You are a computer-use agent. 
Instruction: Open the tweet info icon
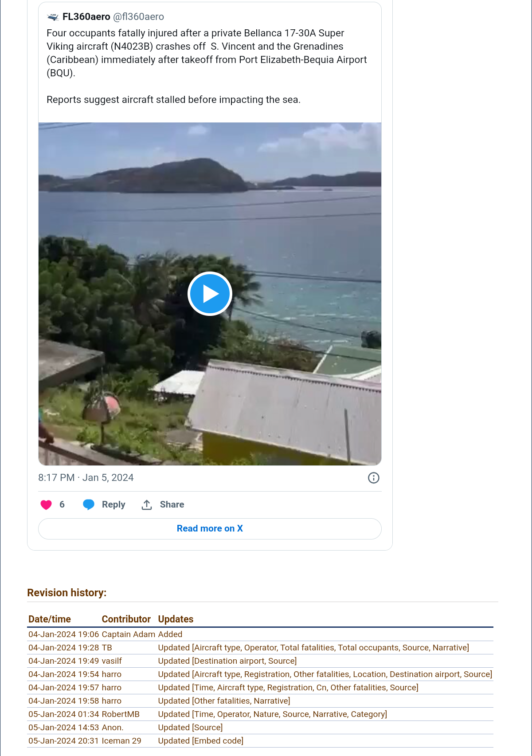(374, 478)
